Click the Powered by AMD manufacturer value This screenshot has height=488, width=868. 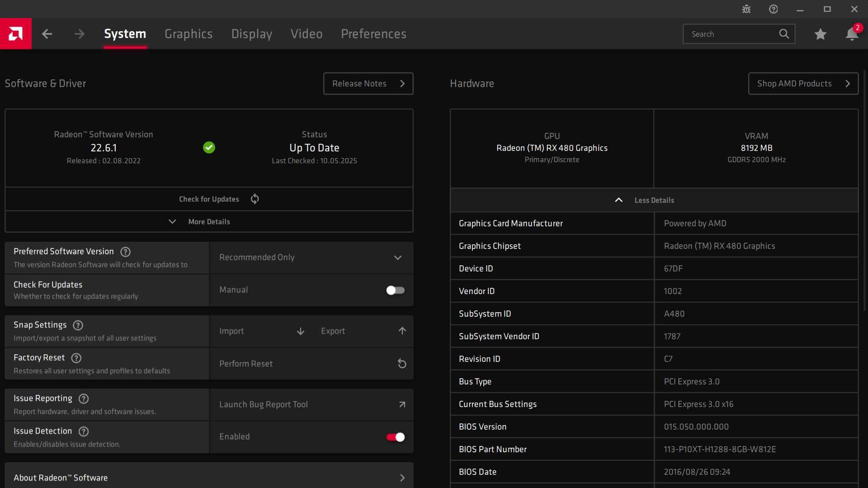point(695,224)
